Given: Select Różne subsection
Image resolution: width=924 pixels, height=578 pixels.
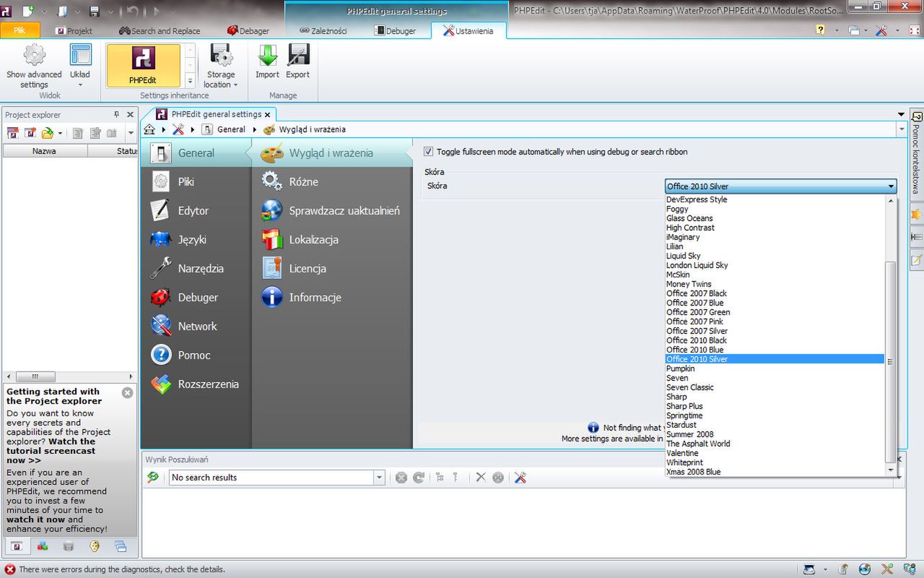Looking at the screenshot, I should (x=332, y=181).
